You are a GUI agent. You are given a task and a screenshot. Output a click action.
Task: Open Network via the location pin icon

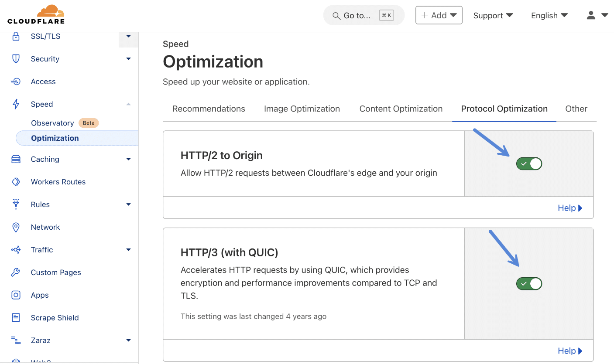16,227
